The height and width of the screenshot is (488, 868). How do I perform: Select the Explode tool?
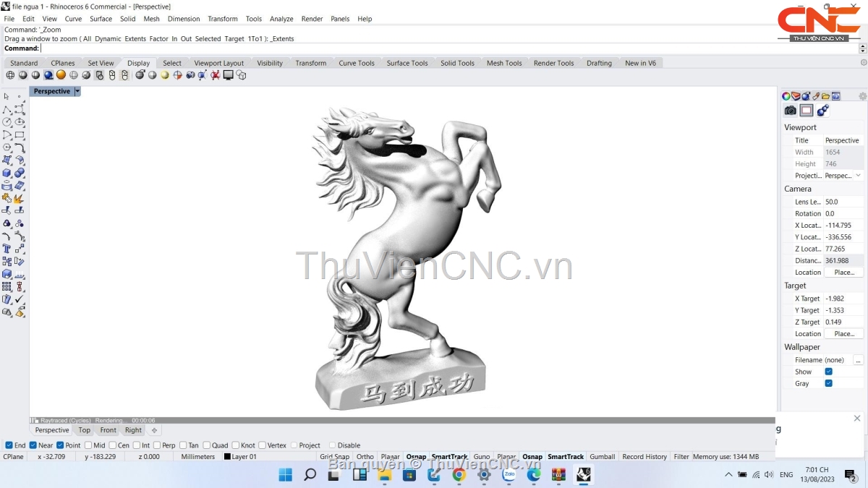point(20,197)
